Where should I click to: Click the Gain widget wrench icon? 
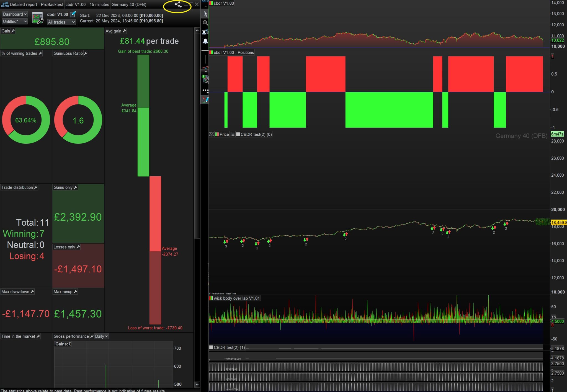pos(13,31)
